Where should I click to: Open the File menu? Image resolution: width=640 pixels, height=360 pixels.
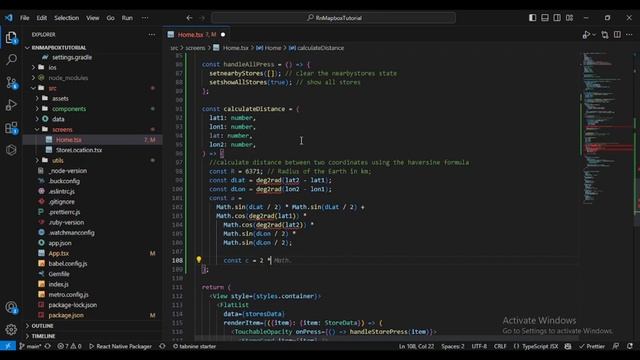pyautogui.click(x=24, y=18)
